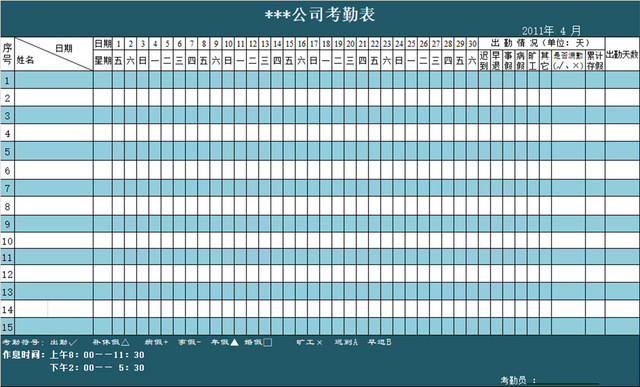Click the weekday cell under date 3
Viewport: 640px width, 387px height.
click(143, 60)
